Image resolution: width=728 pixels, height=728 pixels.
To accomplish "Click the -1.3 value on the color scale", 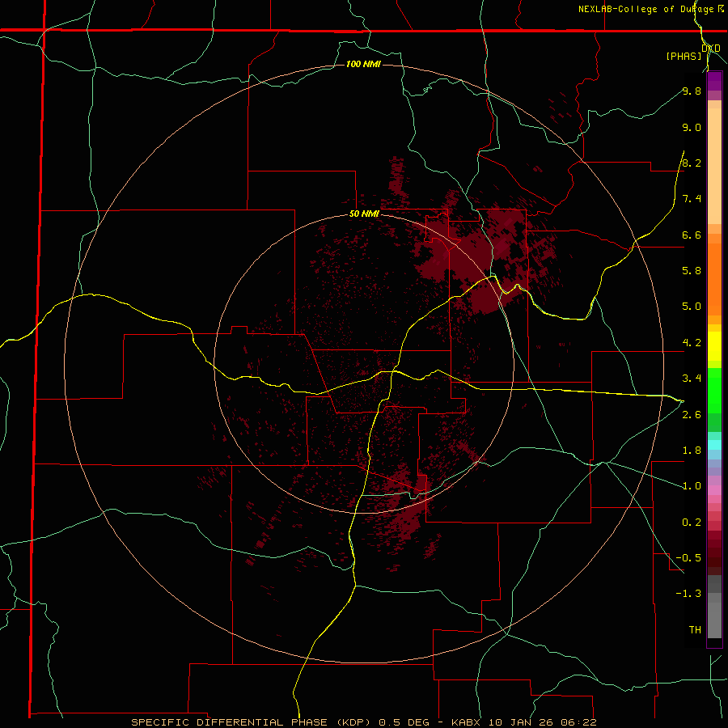I will pos(688,594).
